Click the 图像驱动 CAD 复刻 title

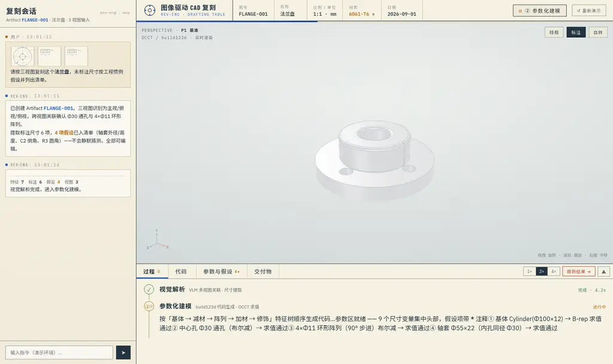(188, 7)
